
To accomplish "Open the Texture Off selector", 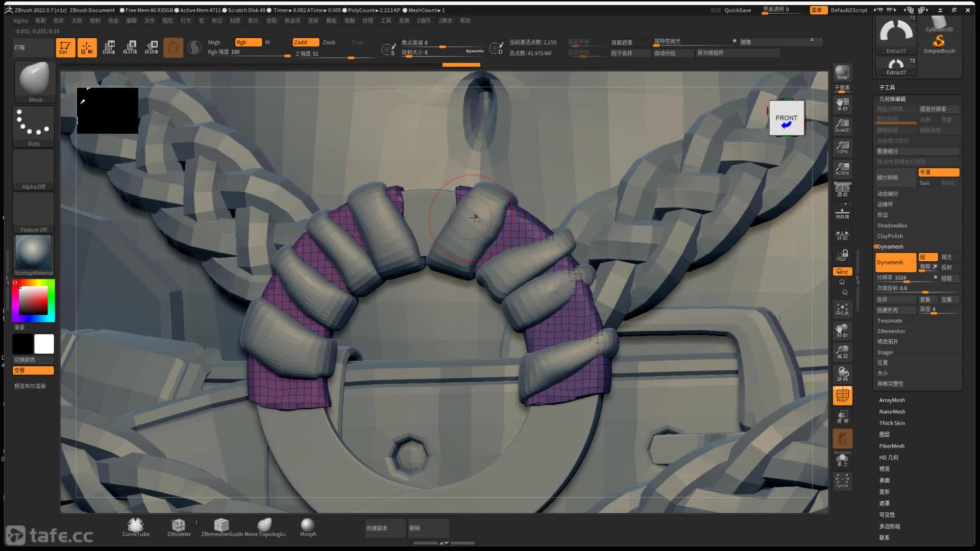I will [x=34, y=212].
